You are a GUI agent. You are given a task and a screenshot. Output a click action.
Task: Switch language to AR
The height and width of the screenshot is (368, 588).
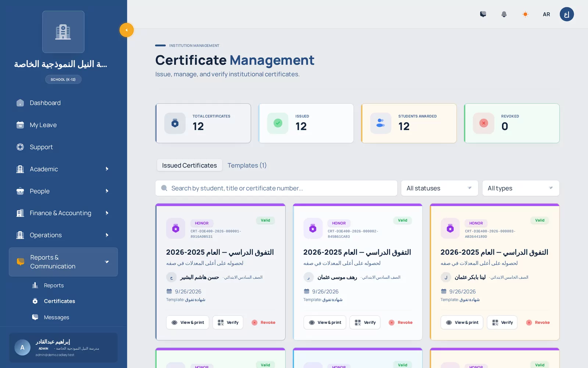[546, 14]
